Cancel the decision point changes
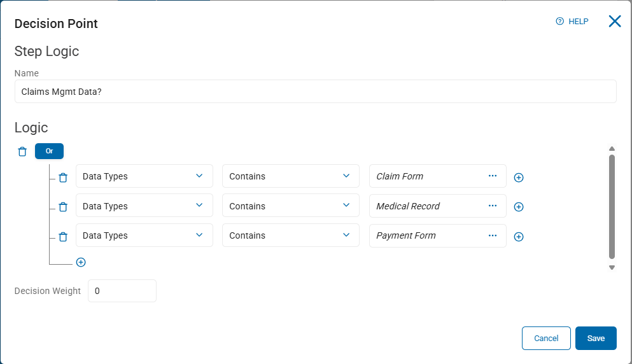632x364 pixels. pyautogui.click(x=546, y=339)
